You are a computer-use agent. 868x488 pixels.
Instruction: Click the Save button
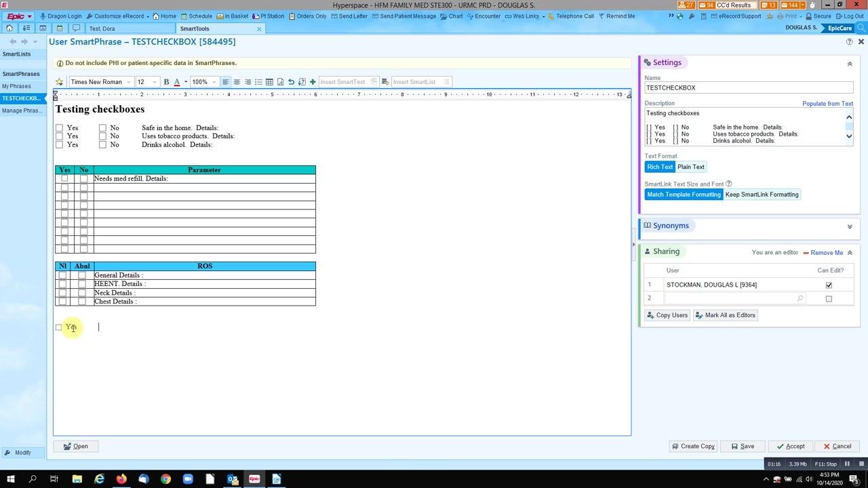coord(743,447)
